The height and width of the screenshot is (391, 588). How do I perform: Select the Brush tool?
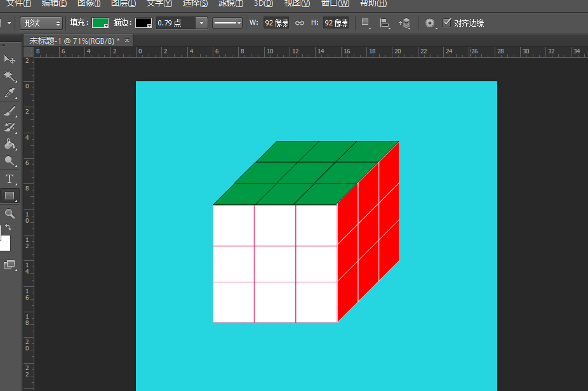click(x=10, y=111)
